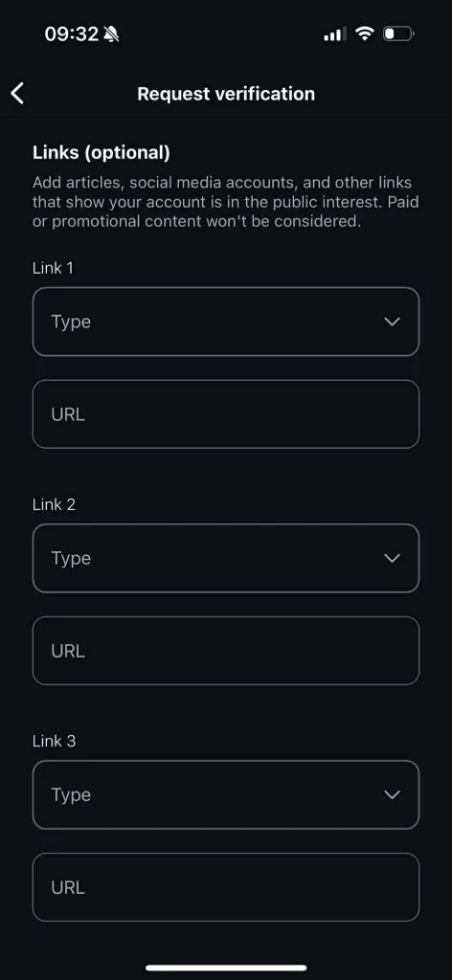This screenshot has width=452, height=980.
Task: Click the chevron arrow in Link 3 Type
Action: (392, 795)
